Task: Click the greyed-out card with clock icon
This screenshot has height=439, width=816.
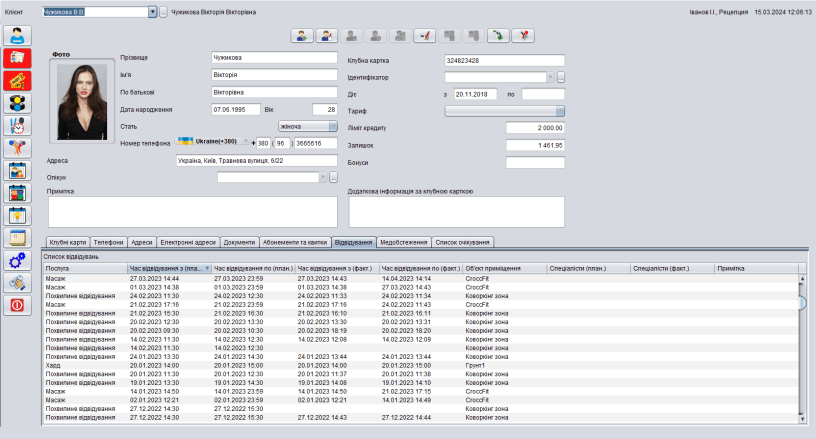Action: [474, 35]
